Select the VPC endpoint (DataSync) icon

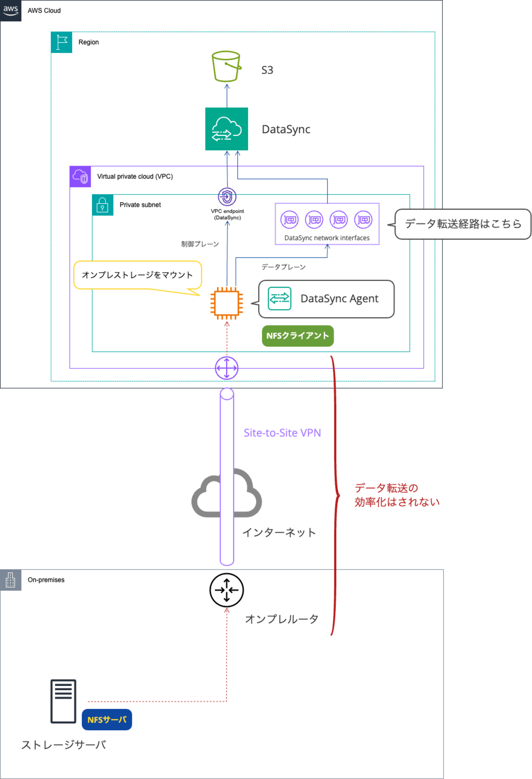point(227,197)
